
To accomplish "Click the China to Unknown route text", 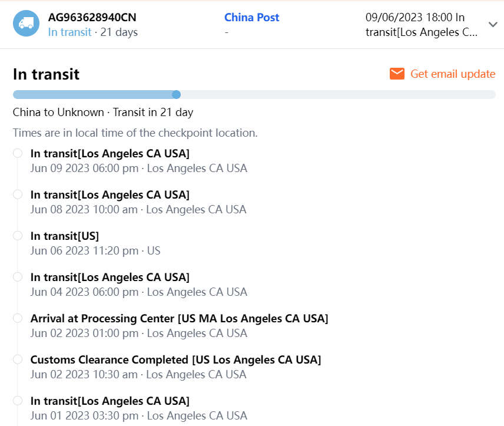I will 103,112.
